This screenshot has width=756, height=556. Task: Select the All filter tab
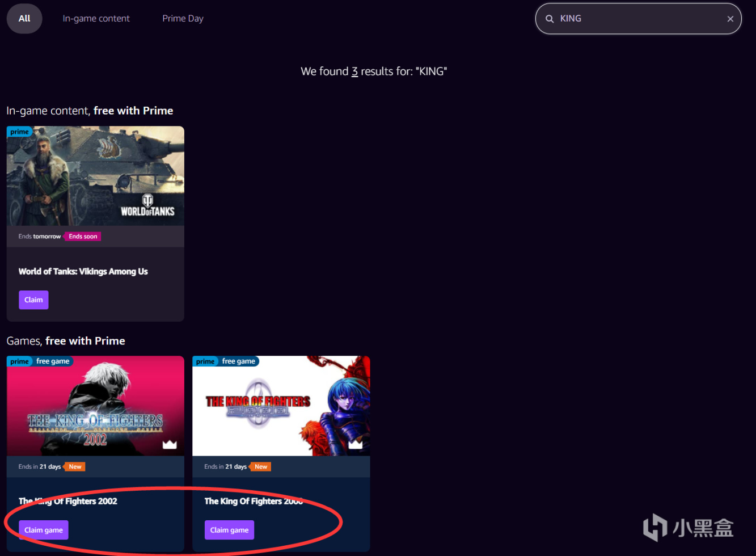coord(24,18)
